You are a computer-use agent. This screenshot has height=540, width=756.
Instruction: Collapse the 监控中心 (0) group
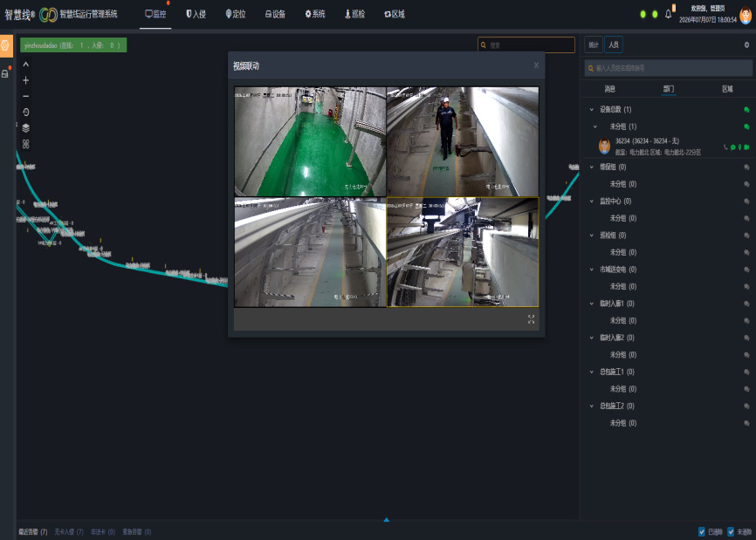(x=592, y=202)
